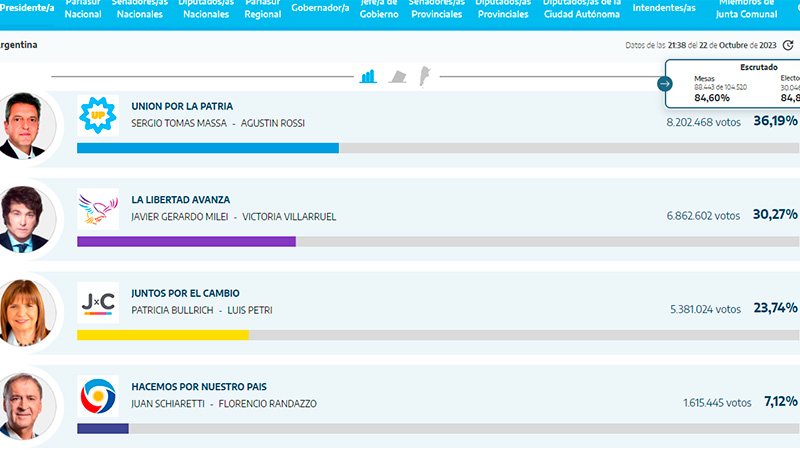This screenshot has width=800, height=450.
Task: Open the Presidente/a tab
Action: coord(27,8)
